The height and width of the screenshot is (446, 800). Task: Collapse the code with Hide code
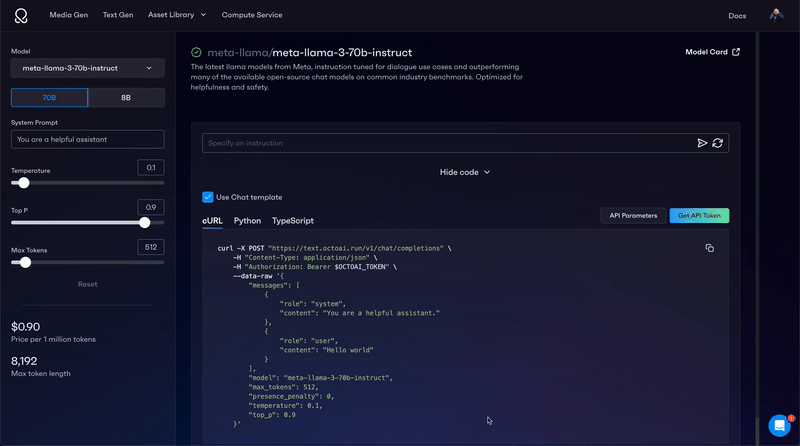tap(465, 172)
